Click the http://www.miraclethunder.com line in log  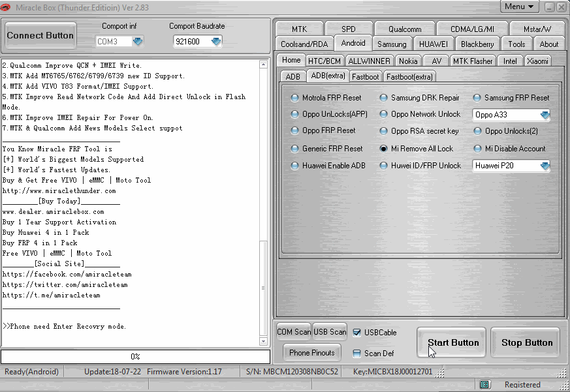click(x=59, y=190)
